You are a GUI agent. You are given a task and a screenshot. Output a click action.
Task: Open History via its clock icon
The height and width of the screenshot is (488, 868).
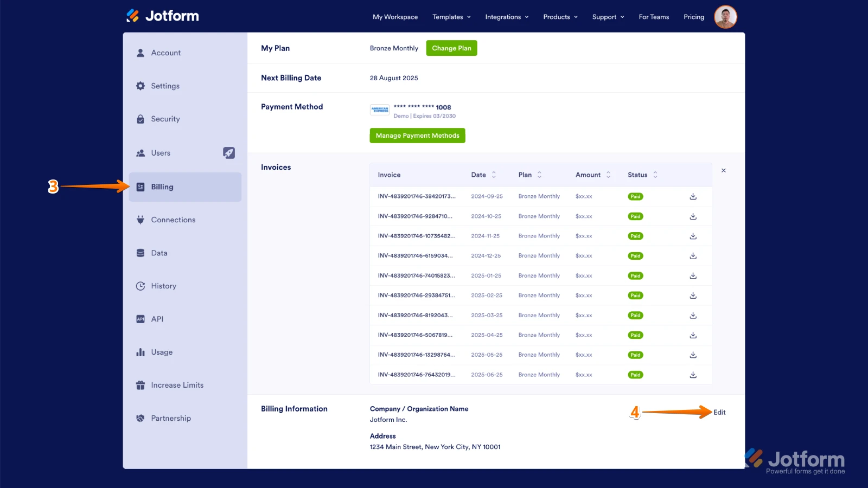[141, 286]
